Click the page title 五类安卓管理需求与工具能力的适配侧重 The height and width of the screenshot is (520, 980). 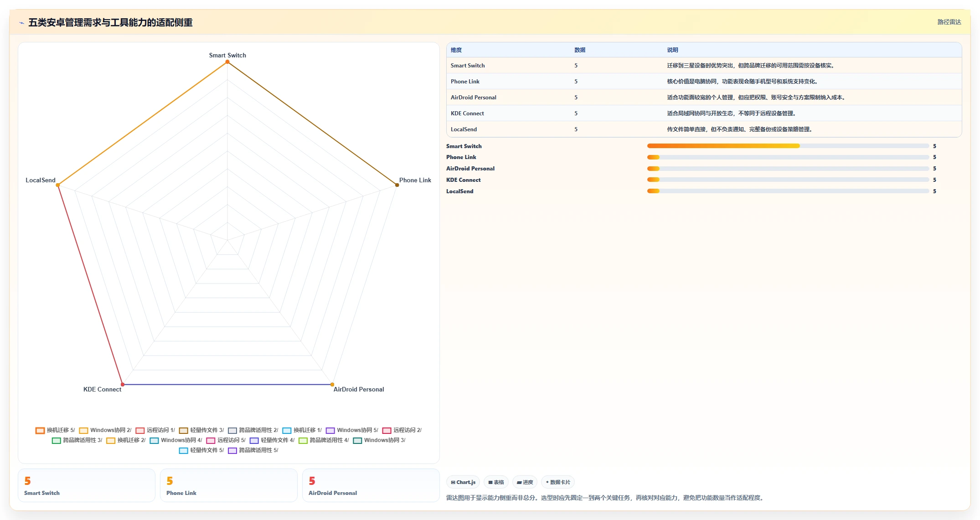[110, 22]
